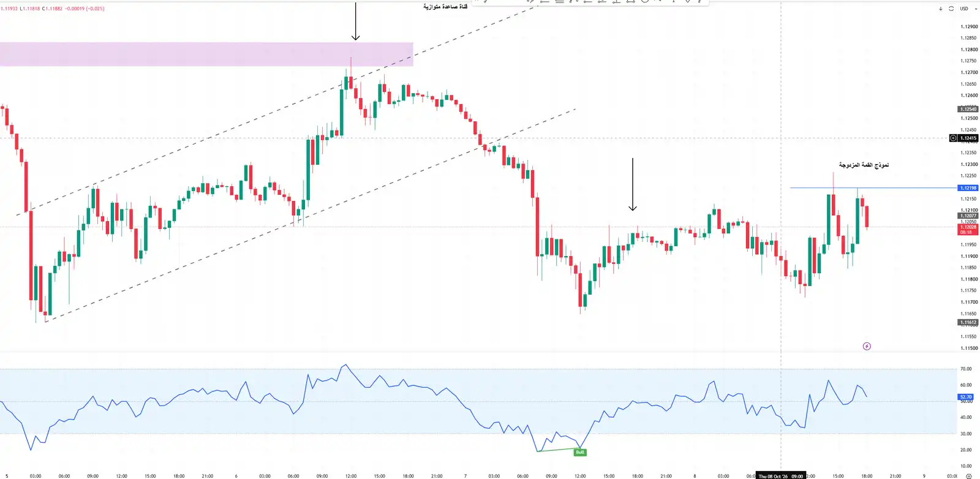Click the grey 1.12540 price label

pyautogui.click(x=968, y=109)
